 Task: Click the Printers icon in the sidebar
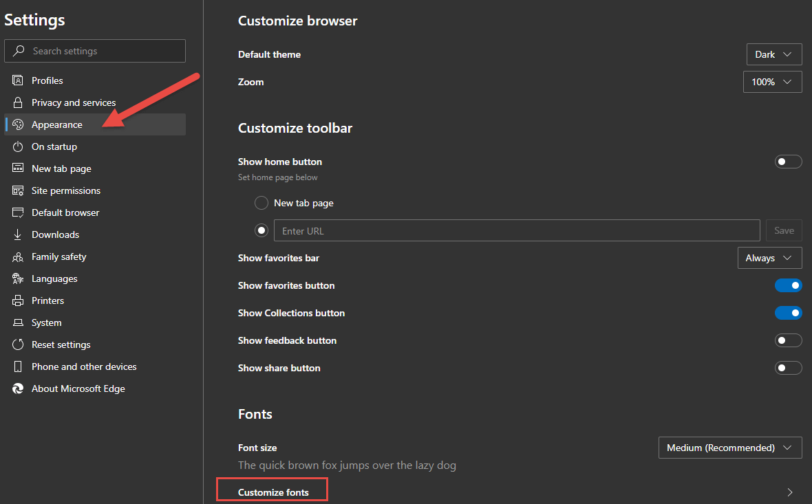coord(17,300)
